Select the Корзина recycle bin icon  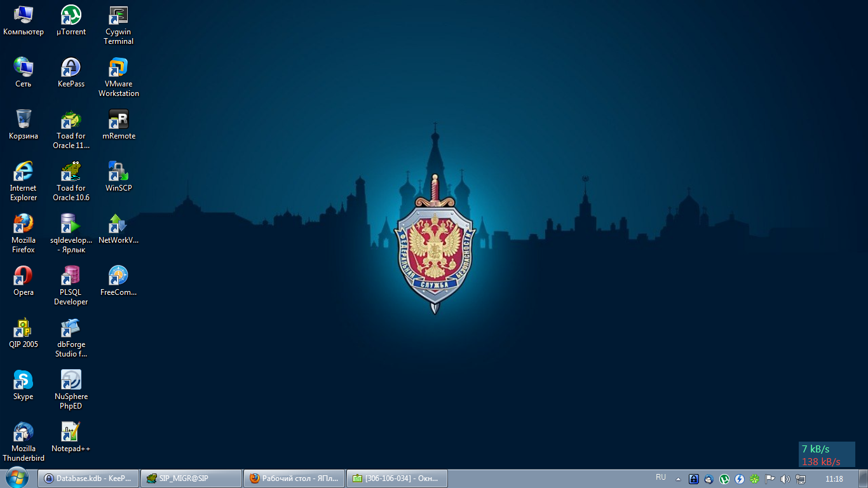coord(24,125)
